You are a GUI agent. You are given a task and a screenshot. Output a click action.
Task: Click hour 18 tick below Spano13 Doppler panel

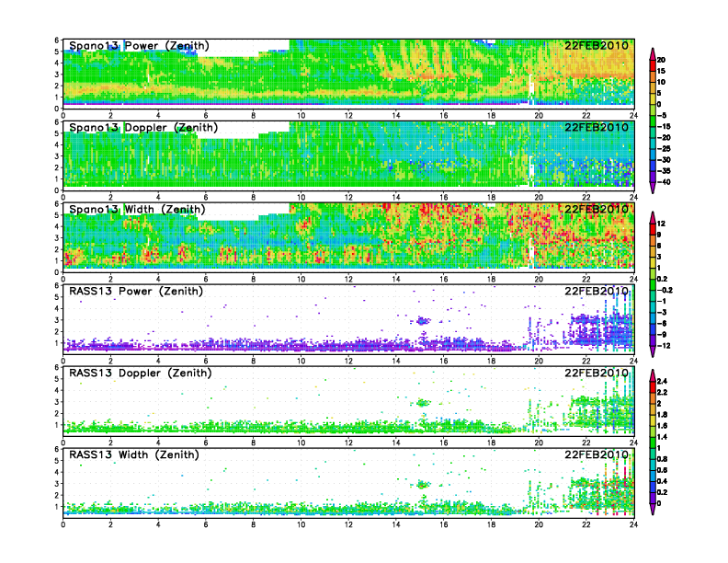(491, 198)
